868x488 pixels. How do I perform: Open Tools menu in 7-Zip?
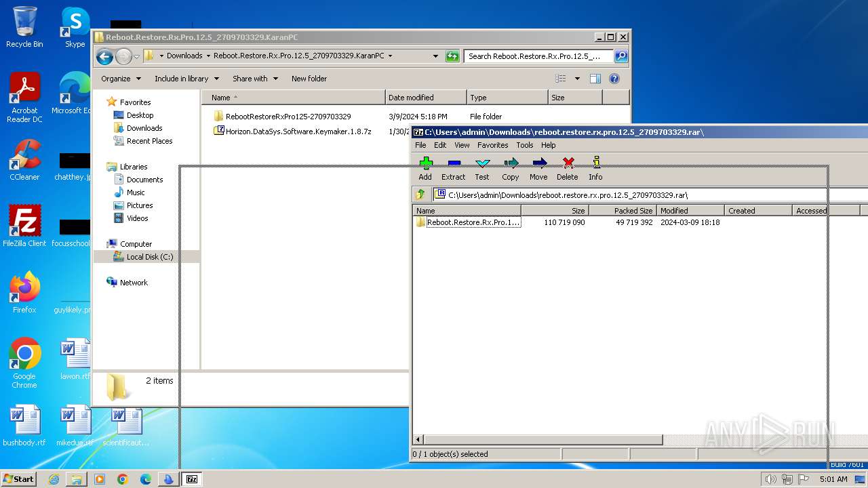525,145
